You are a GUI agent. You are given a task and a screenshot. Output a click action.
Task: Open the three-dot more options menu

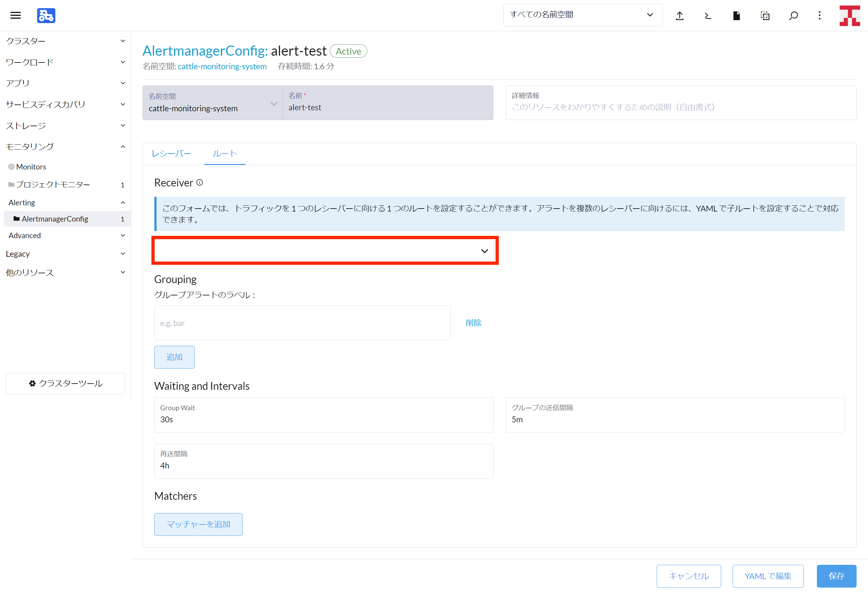coord(819,15)
